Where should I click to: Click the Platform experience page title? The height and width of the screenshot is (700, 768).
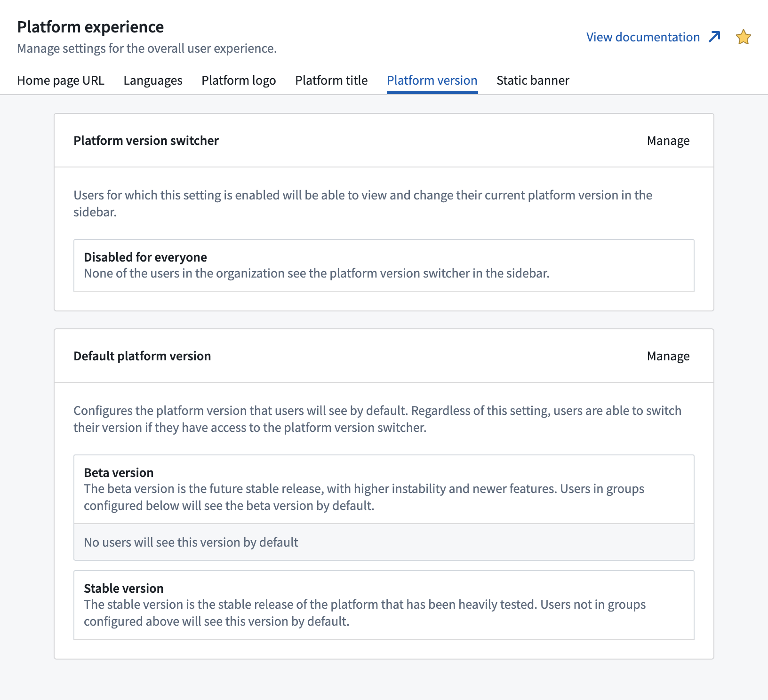pos(90,27)
